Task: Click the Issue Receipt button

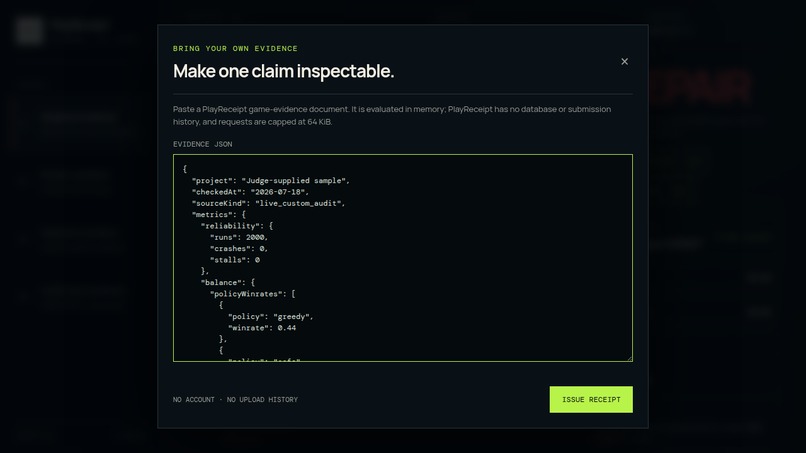Action: 591,400
